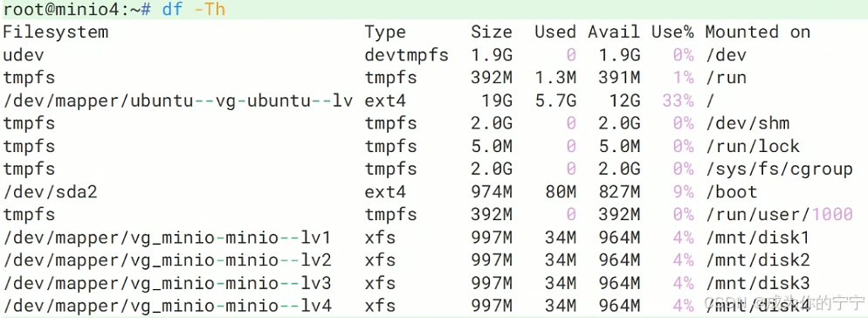
Task: Click the root@minio4 shell prompt
Action: coord(76,10)
